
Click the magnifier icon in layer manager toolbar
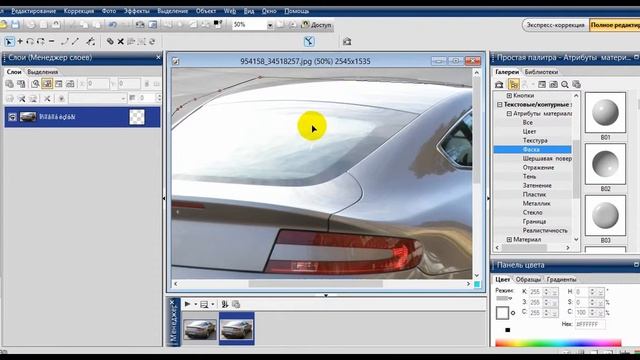coord(35,84)
